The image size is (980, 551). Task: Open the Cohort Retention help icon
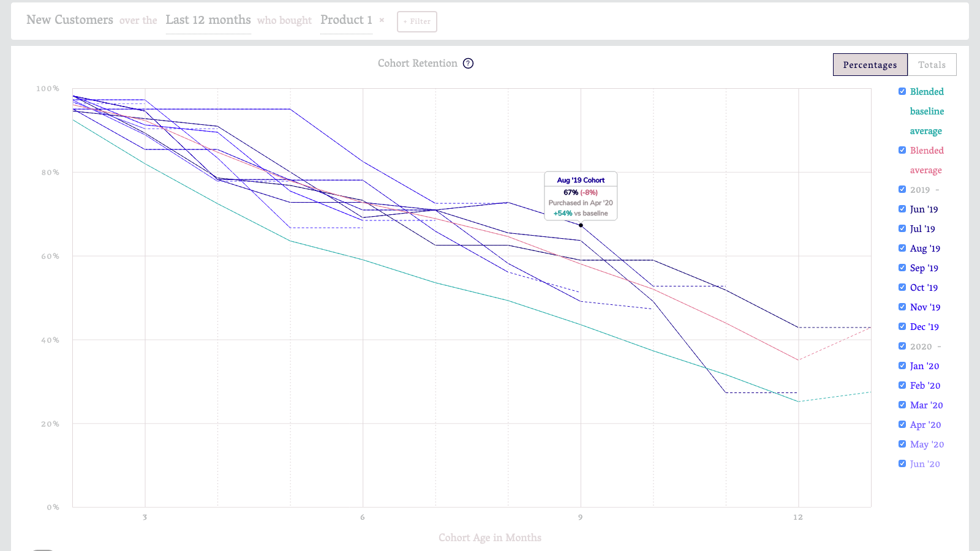pos(468,63)
